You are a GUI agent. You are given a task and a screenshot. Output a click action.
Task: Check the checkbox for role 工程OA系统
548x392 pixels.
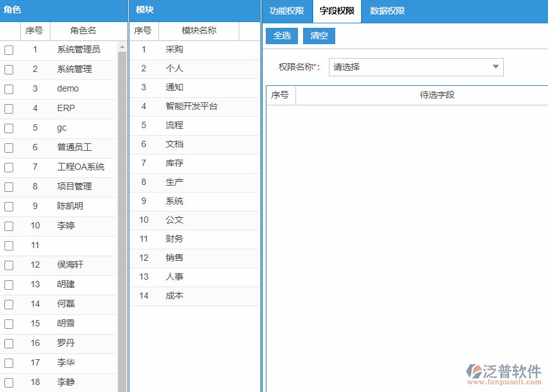point(9,167)
